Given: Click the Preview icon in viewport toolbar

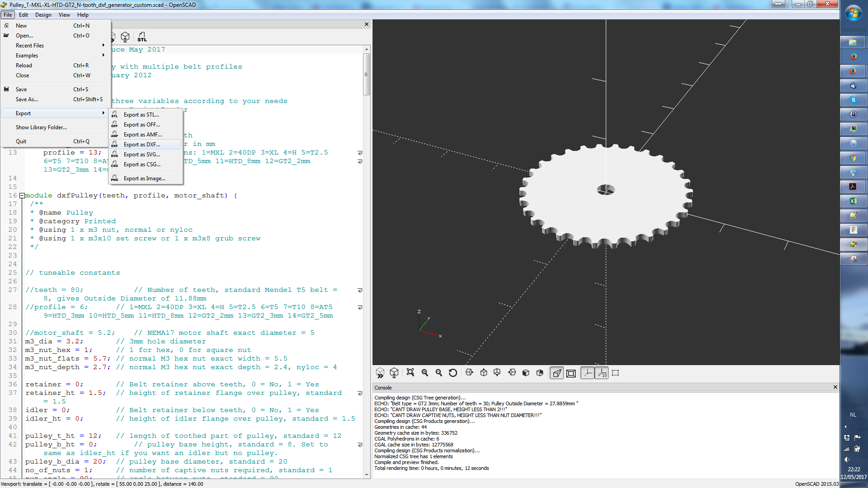Looking at the screenshot, I should click(380, 373).
